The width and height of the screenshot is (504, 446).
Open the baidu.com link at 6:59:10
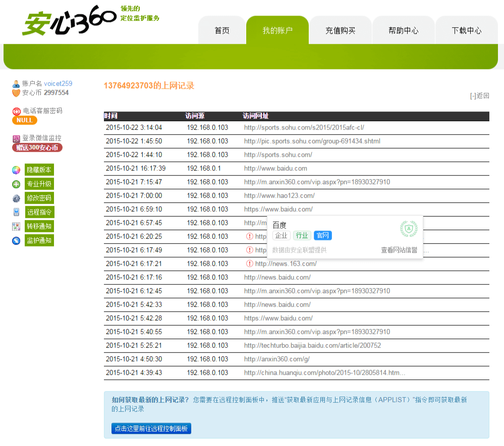coord(278,209)
